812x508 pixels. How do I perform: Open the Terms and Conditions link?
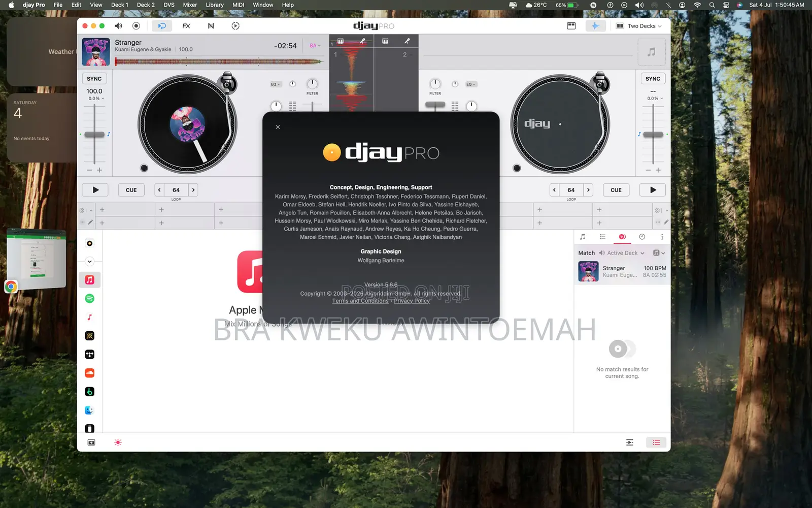click(360, 301)
